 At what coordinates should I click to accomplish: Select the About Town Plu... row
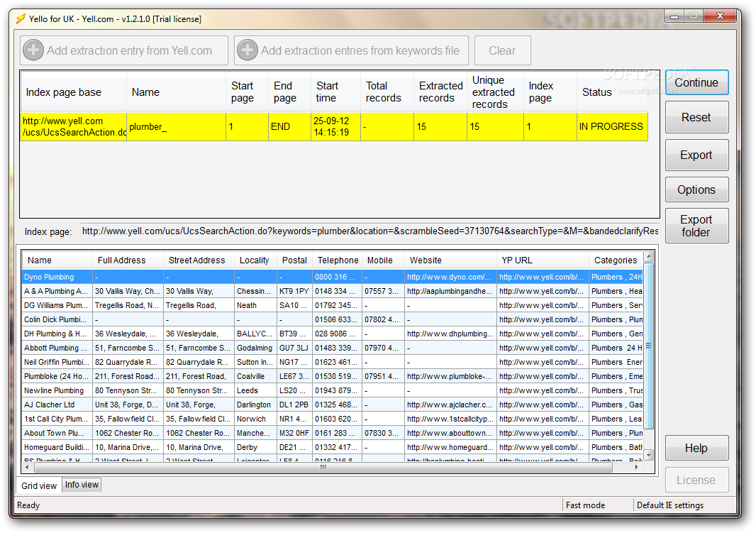(x=333, y=433)
